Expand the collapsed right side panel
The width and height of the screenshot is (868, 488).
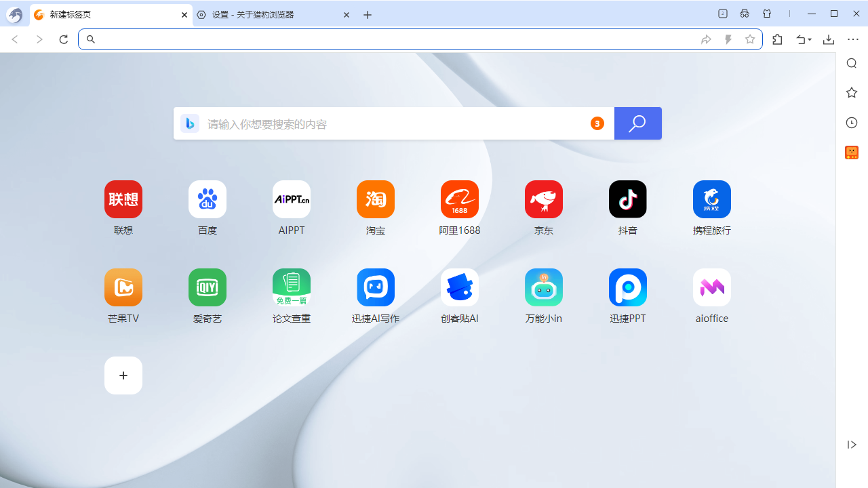click(852, 445)
